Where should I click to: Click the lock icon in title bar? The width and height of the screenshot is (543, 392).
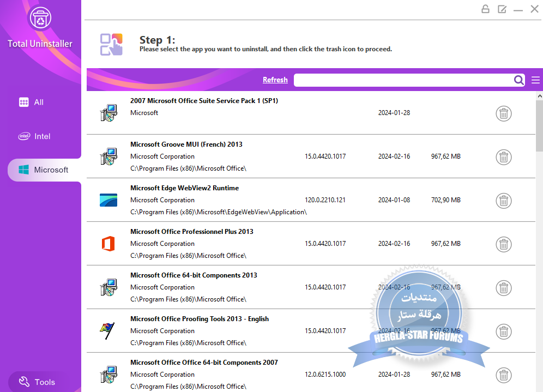click(x=485, y=9)
